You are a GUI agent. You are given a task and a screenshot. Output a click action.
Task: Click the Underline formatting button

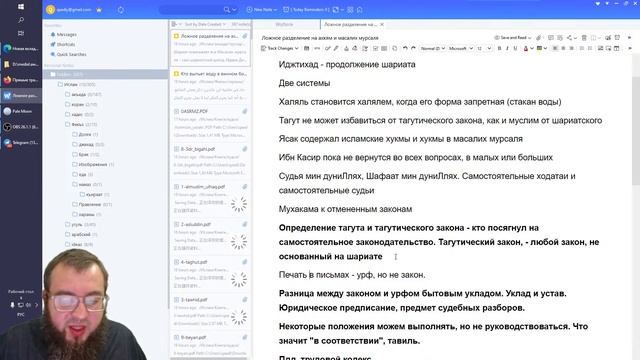pos(515,49)
